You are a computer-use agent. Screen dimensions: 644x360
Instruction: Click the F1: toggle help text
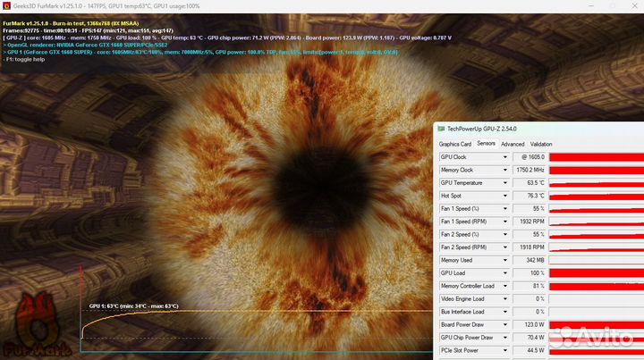pos(24,60)
